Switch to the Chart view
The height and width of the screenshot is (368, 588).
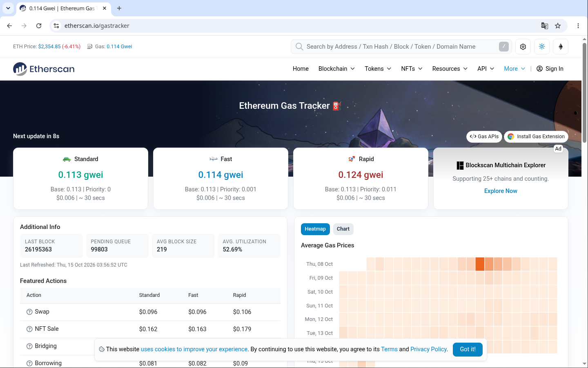click(343, 229)
